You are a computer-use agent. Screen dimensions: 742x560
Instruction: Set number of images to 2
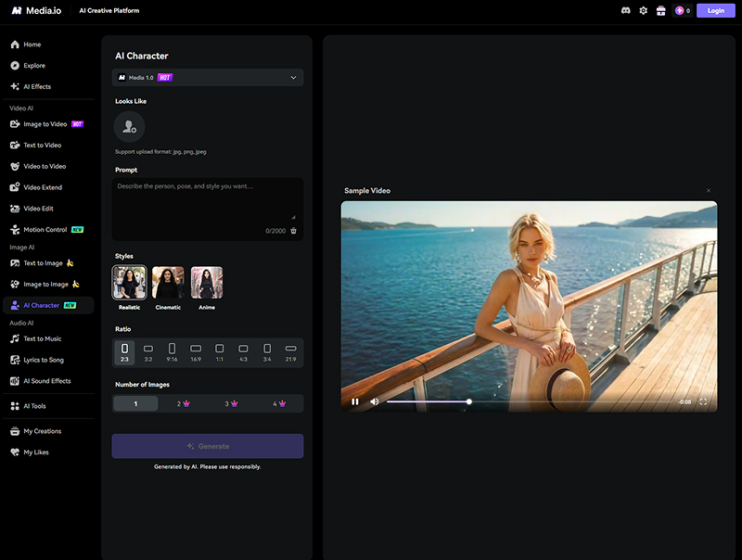tap(184, 403)
